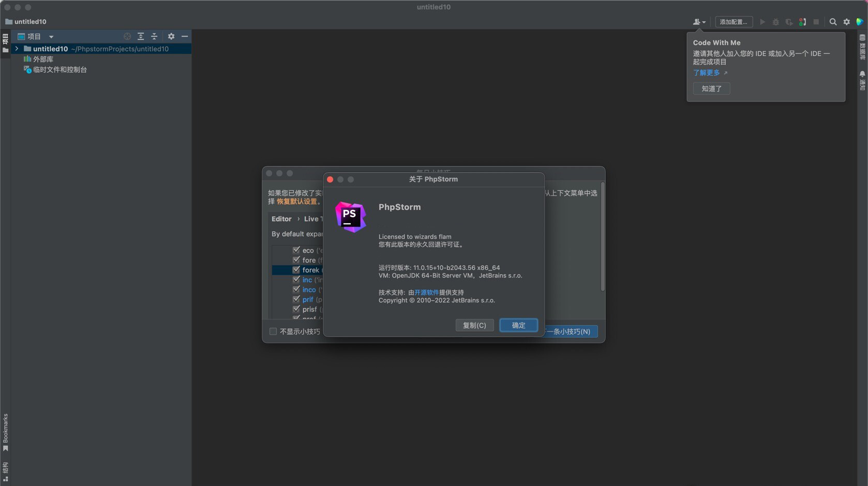Viewport: 868px width, 486px height.
Task: Click the untitled10 folder icon in breadcrumb
Action: click(x=9, y=22)
